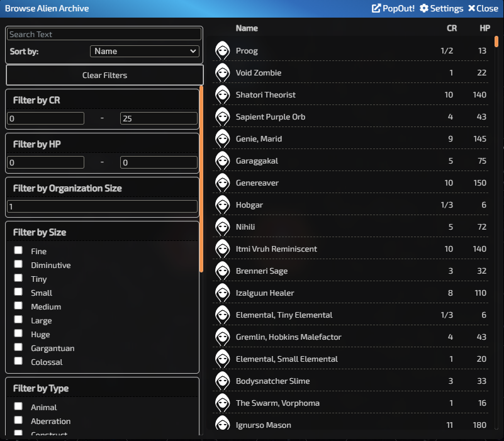Click the Bodysnatcher Slime portrait icon

(x=223, y=381)
